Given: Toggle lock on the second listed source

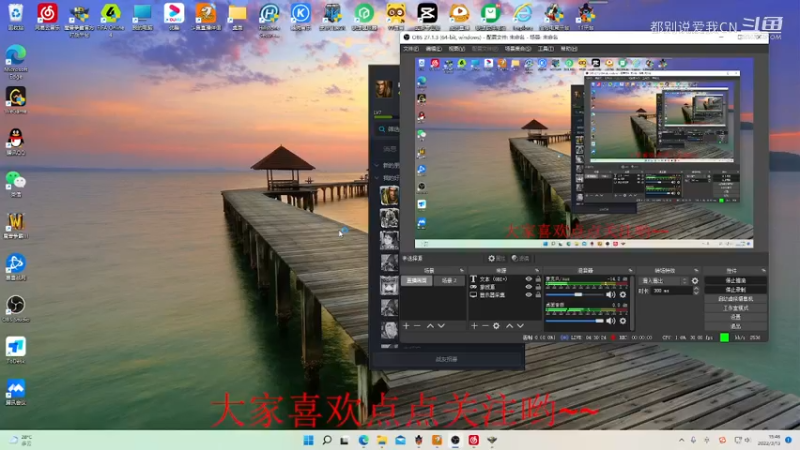Looking at the screenshot, I should [538, 287].
